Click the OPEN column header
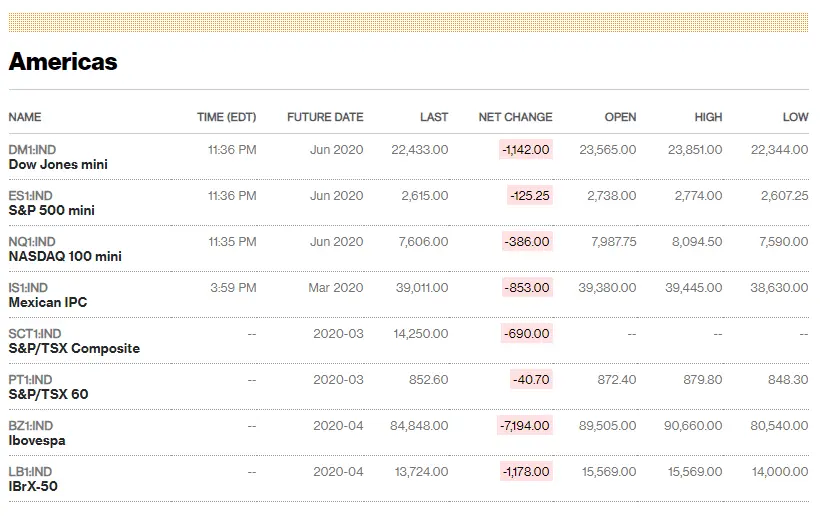The image size is (822, 526). (x=620, y=117)
